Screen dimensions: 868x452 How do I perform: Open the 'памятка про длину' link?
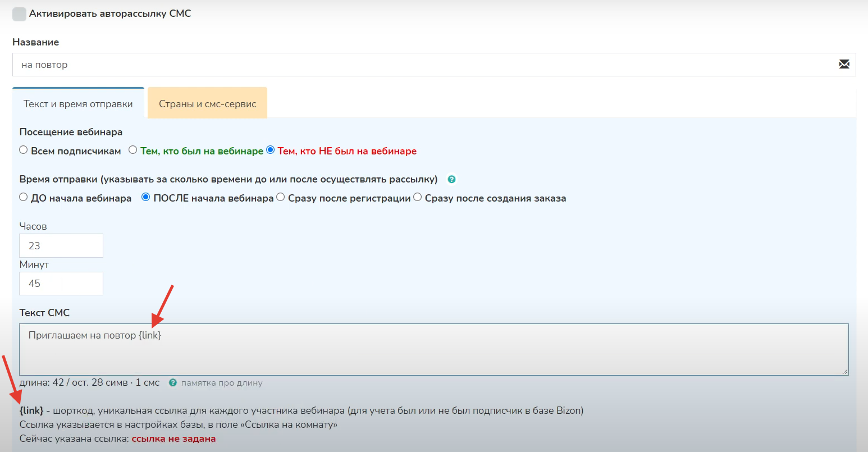click(222, 383)
